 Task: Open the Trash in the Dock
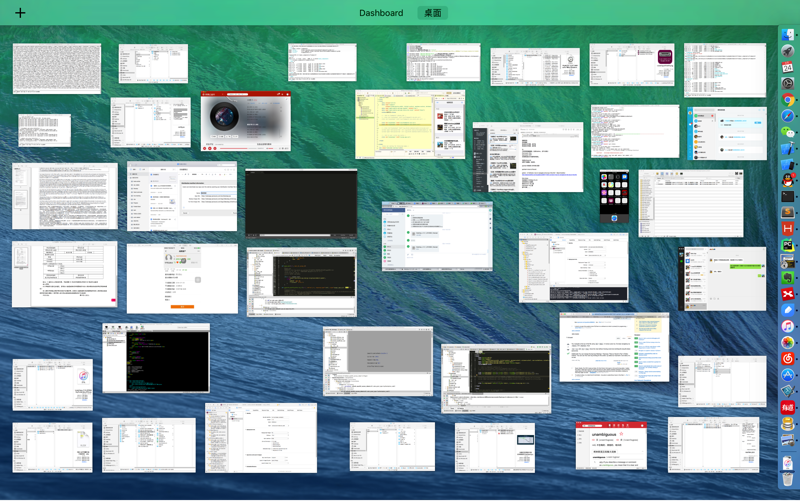(x=788, y=478)
